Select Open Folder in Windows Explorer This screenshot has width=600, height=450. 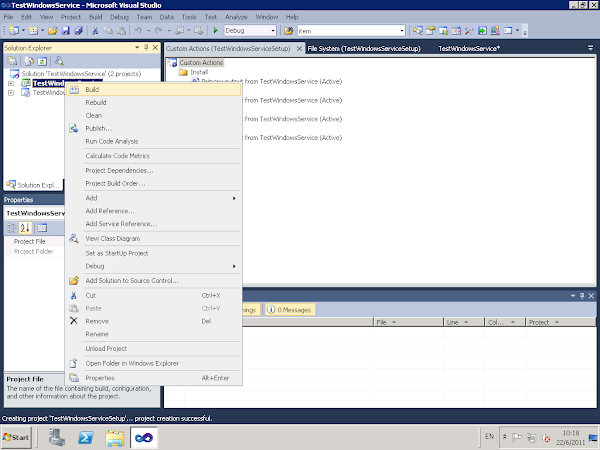(x=154, y=364)
